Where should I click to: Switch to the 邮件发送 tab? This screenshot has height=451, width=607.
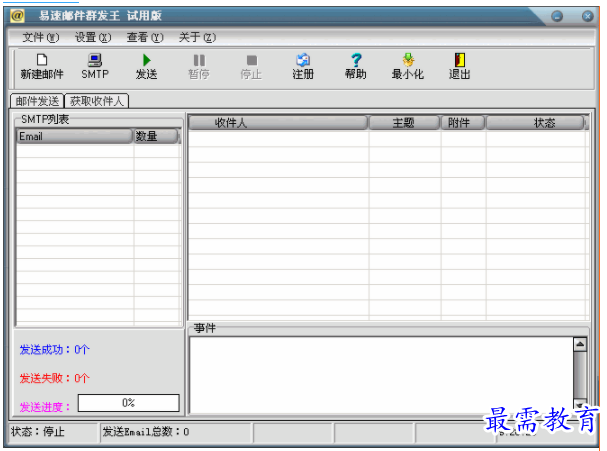click(x=37, y=101)
